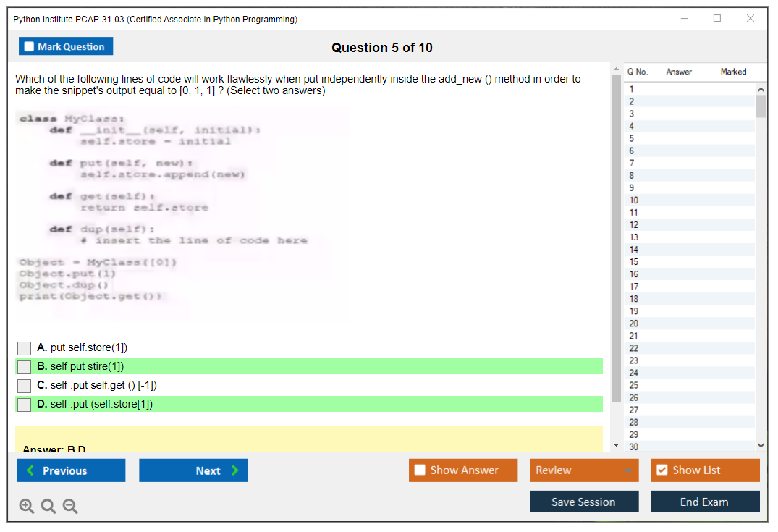The image size is (778, 532).
Task: Untick the Show List checkbox
Action: tap(661, 470)
